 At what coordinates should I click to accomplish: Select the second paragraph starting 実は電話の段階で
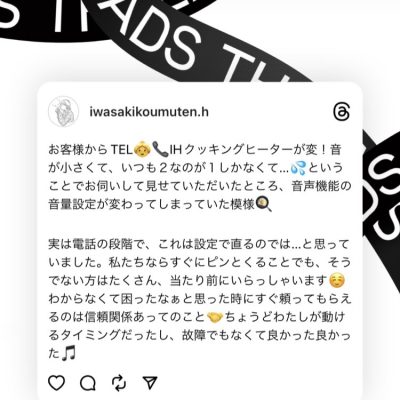click(200, 299)
